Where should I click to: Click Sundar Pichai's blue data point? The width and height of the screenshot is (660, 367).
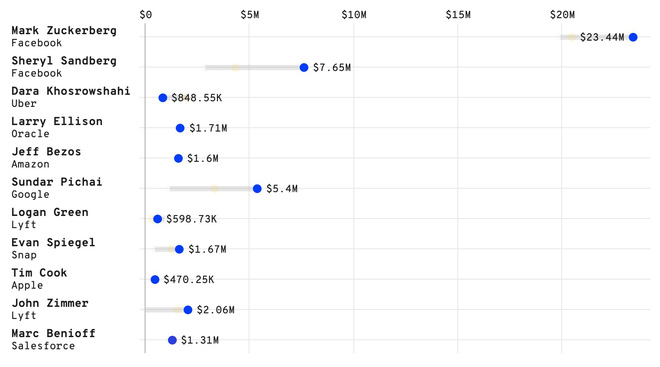tap(257, 189)
